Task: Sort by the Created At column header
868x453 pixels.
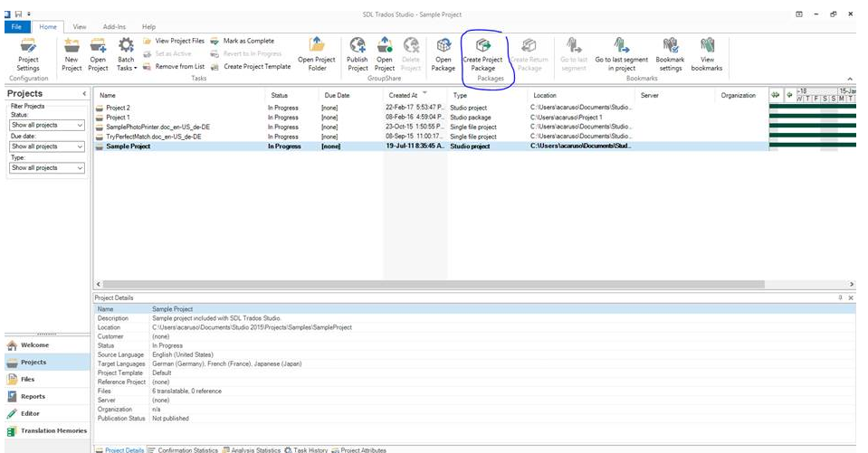Action: pyautogui.click(x=415, y=95)
